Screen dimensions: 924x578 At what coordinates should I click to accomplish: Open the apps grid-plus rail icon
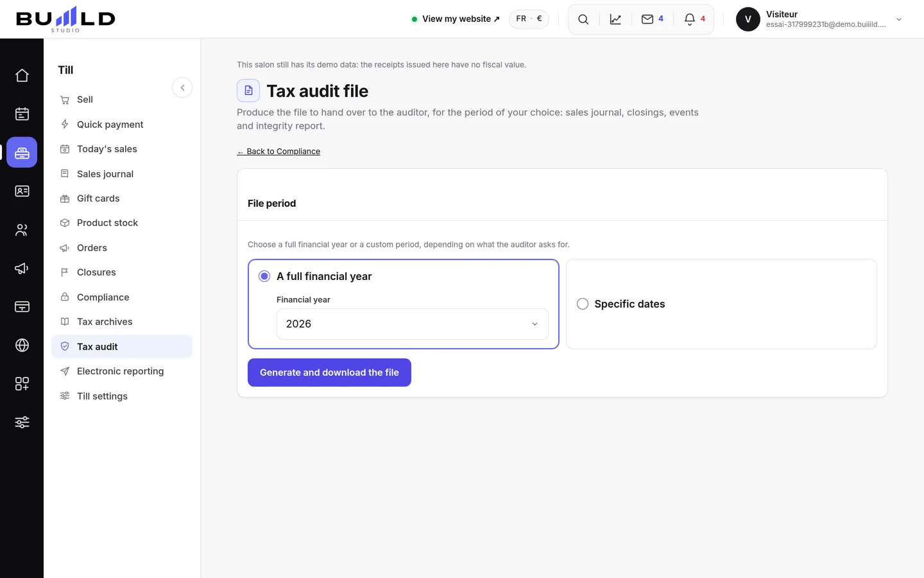[x=22, y=384]
